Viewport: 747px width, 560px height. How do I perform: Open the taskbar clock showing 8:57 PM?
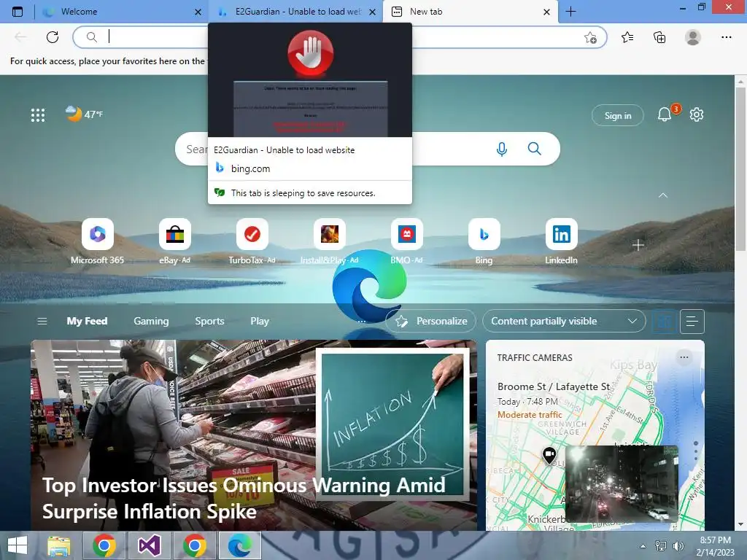(715, 545)
